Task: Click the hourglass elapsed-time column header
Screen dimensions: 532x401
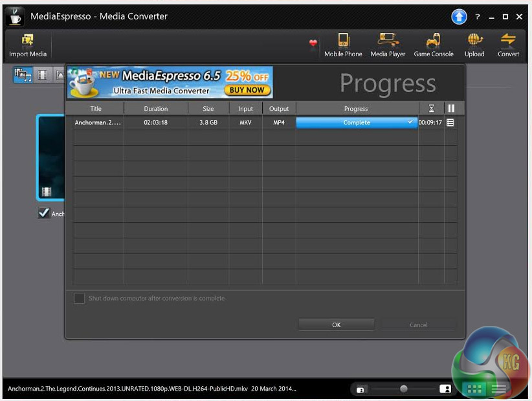Action: click(431, 108)
